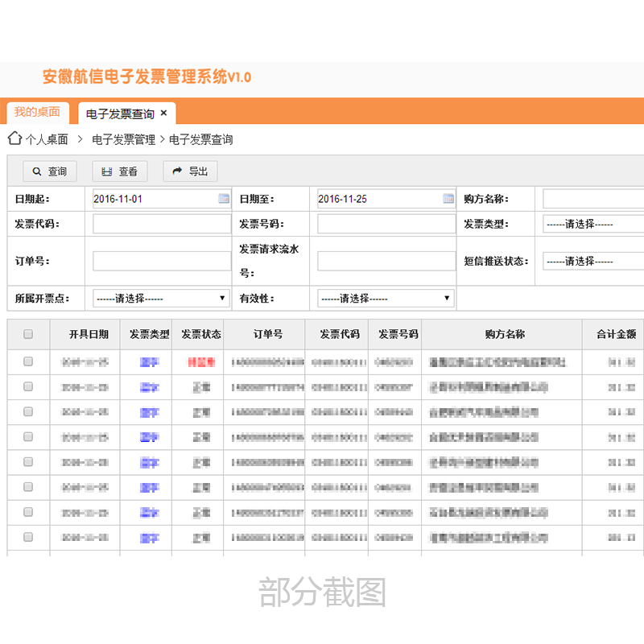Viewport: 644px width, 644px height.
Task: Select the fourth data row checkbox
Action: click(x=28, y=436)
